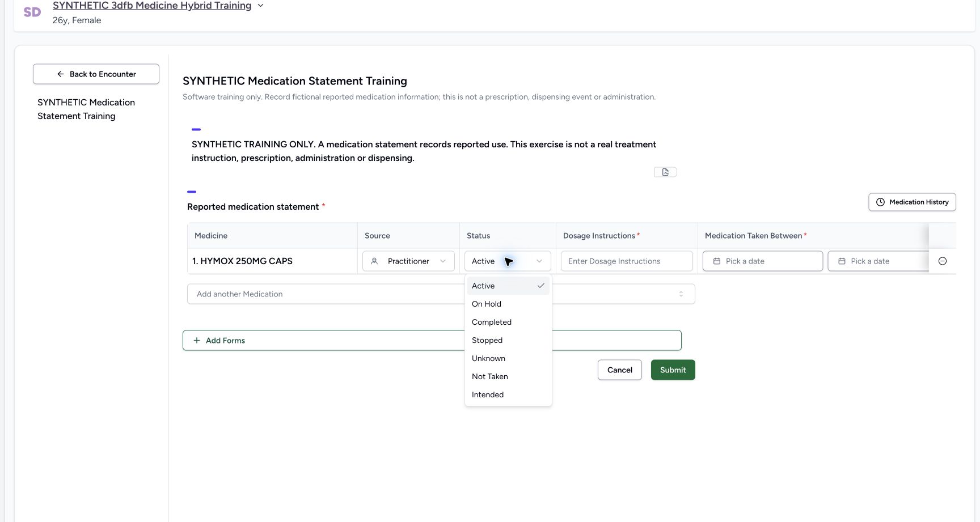980x522 pixels.
Task: Open the Add another Medication combo box
Action: (x=441, y=294)
